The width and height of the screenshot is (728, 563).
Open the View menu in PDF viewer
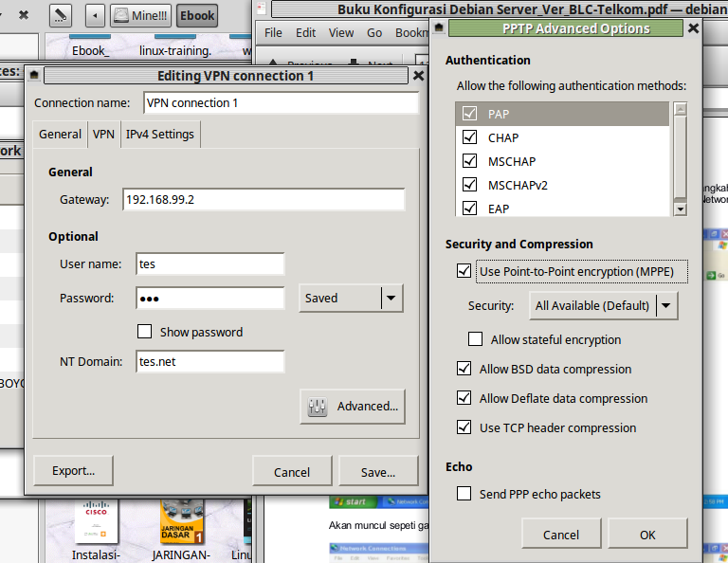coord(341,33)
